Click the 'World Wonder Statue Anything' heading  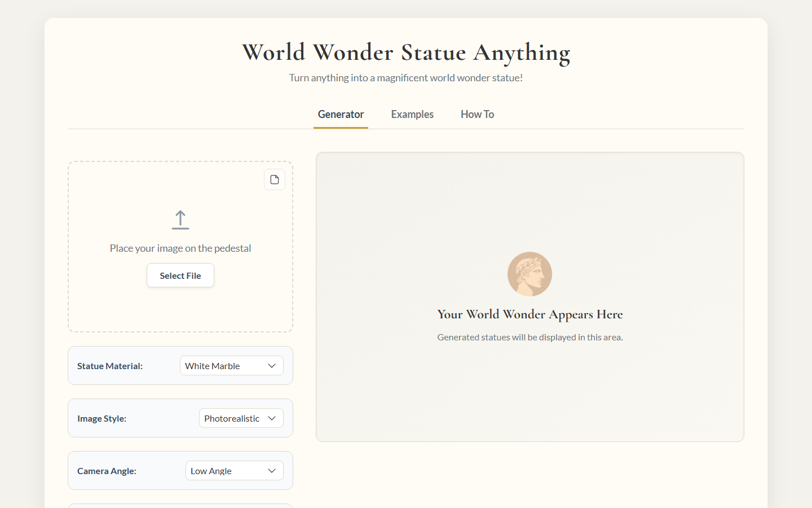[x=406, y=52]
